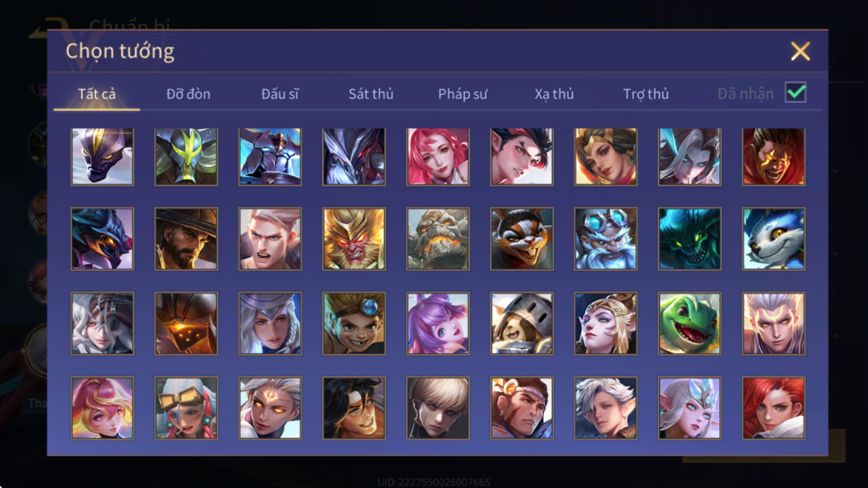Viewport: 868px width, 488px height.
Task: Select the pink-haired female hero in top row
Action: (x=438, y=157)
